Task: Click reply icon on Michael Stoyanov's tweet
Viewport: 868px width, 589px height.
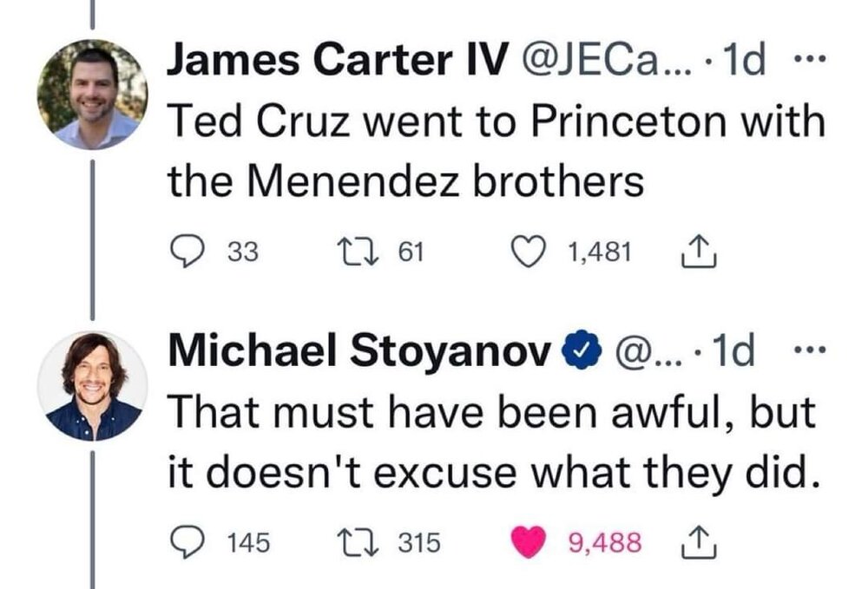Action: click(x=185, y=542)
